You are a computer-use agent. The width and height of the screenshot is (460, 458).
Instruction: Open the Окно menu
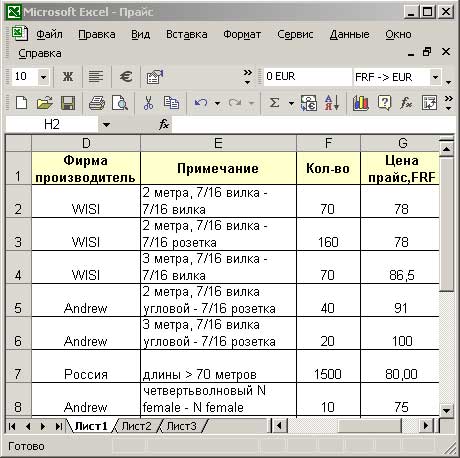click(398, 34)
